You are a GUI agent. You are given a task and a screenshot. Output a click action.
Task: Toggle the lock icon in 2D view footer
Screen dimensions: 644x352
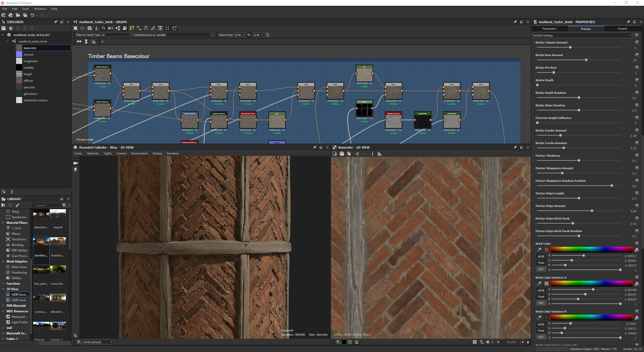[x=528, y=342]
